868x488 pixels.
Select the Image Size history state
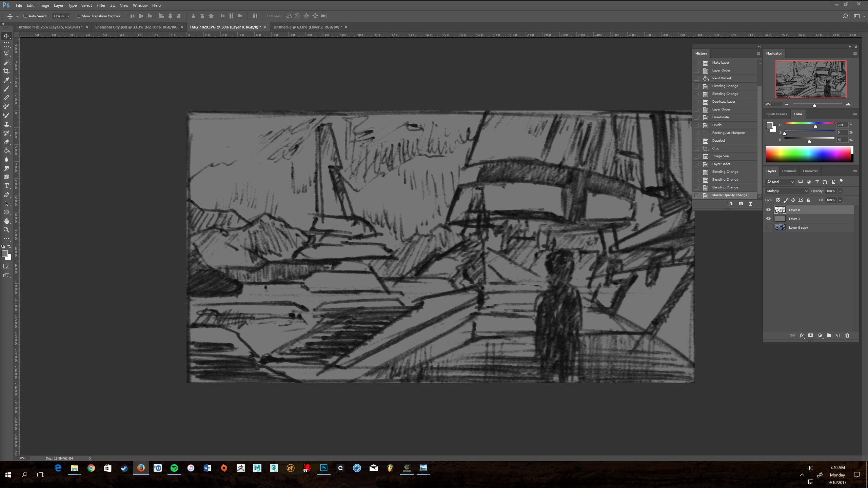(x=725, y=156)
